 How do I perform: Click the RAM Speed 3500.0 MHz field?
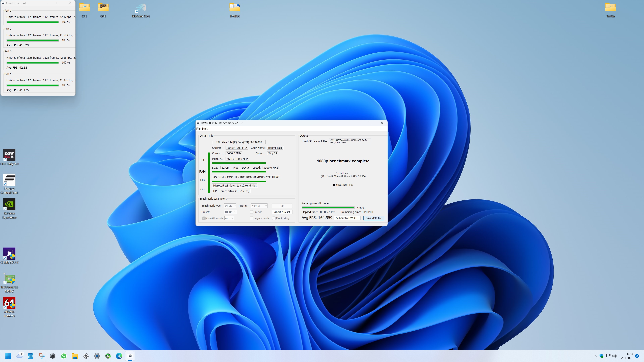point(270,168)
